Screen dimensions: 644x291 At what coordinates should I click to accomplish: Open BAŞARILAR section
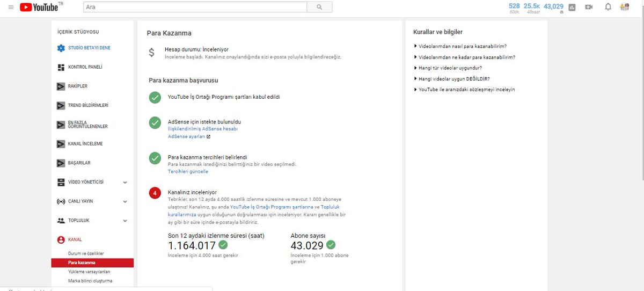[x=79, y=163]
